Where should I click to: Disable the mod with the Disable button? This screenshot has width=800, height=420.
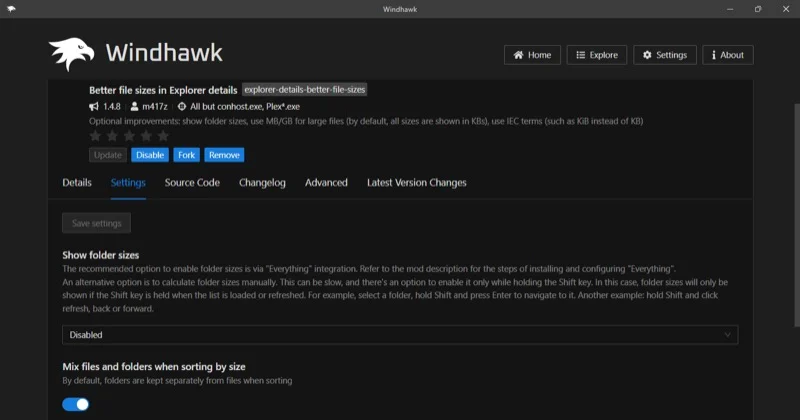pyautogui.click(x=150, y=155)
